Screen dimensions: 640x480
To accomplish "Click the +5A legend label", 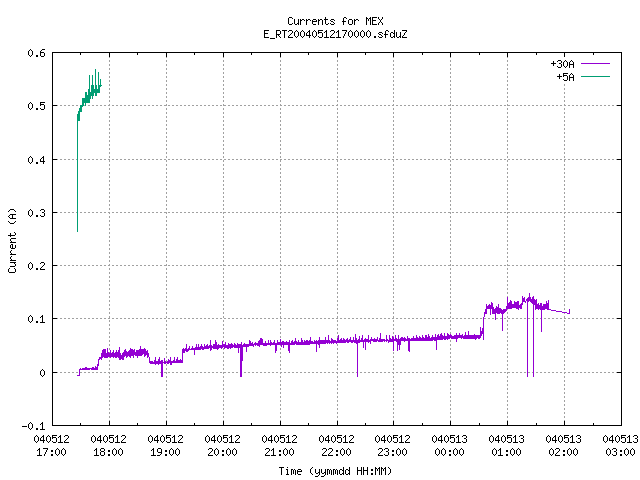I will (565, 77).
